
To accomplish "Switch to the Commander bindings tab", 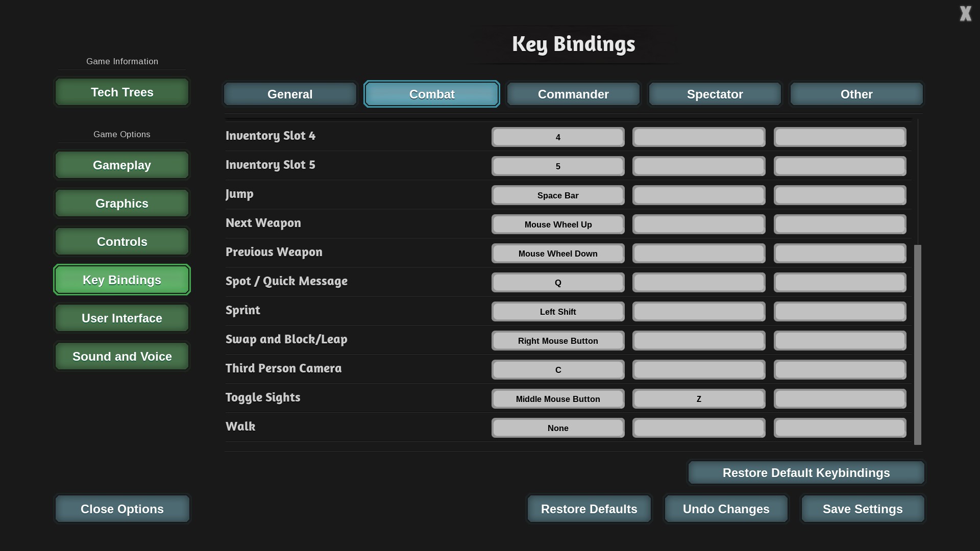I will click(573, 94).
